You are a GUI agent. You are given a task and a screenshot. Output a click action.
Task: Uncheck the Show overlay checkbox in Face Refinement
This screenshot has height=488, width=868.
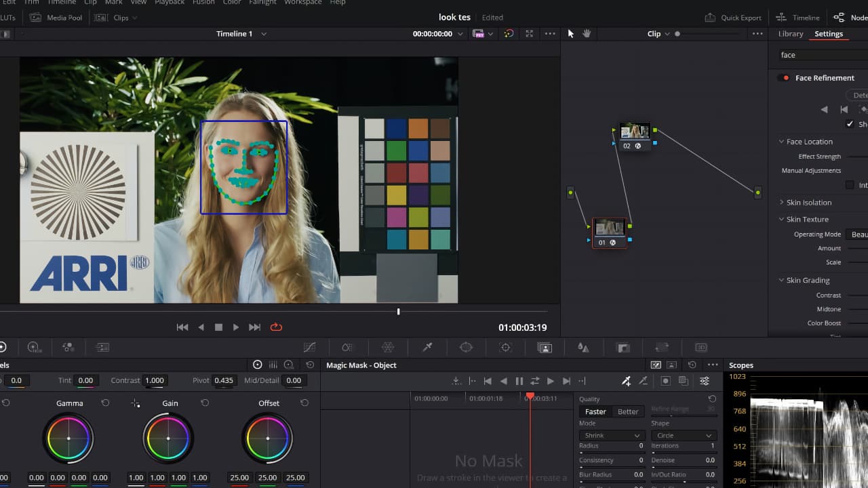850,124
